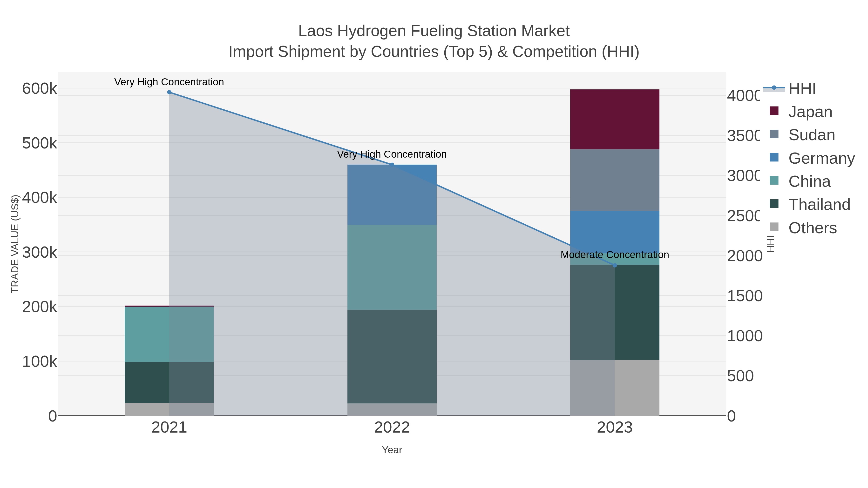Select the Germany segment in 2023 bar
868x488 pixels.
615,232
